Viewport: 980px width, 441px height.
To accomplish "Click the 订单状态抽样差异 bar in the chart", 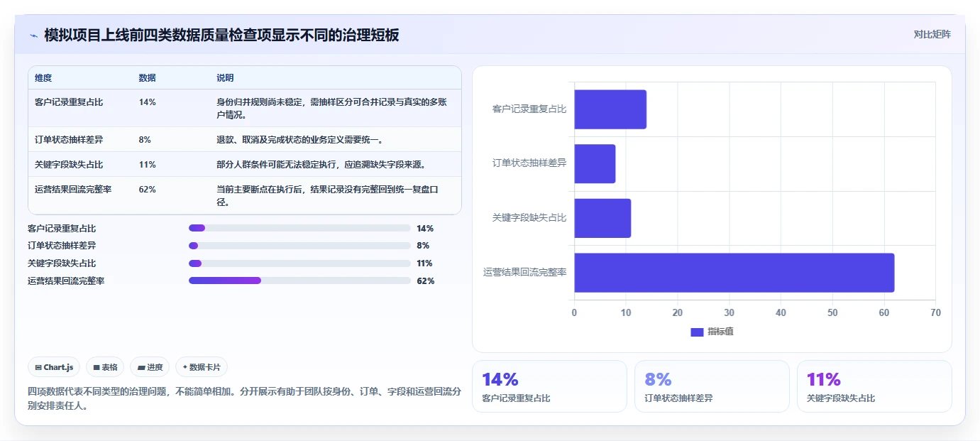I will click(595, 164).
